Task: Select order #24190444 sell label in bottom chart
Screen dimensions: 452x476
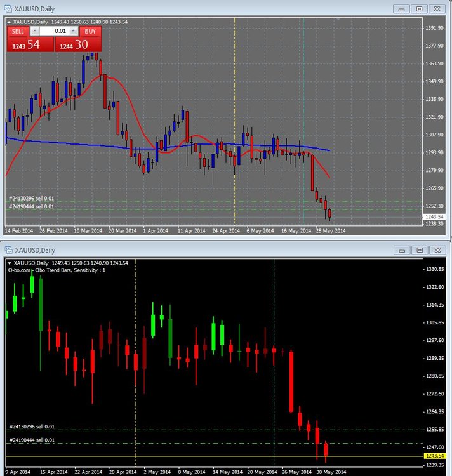Action: point(32,440)
